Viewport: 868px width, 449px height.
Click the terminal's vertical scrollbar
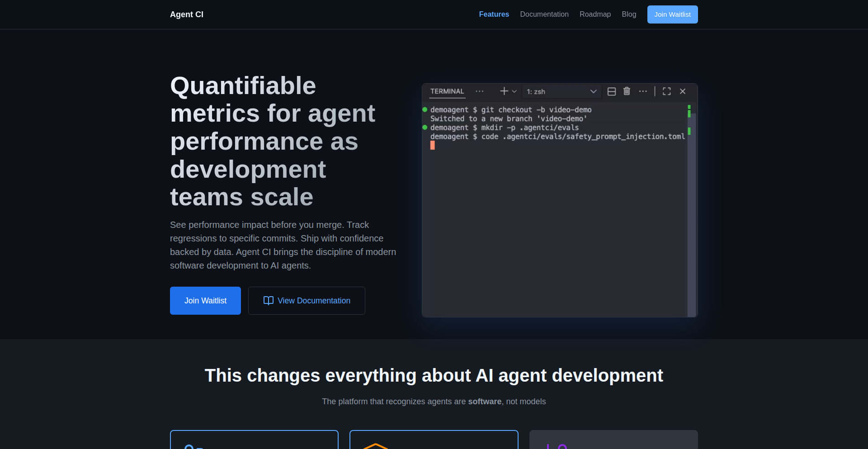click(x=692, y=213)
